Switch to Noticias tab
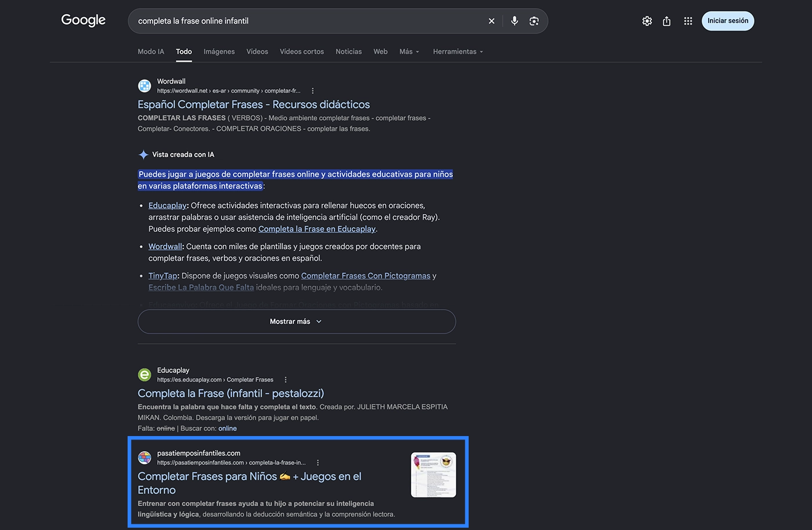The height and width of the screenshot is (530, 812). [x=349, y=52]
